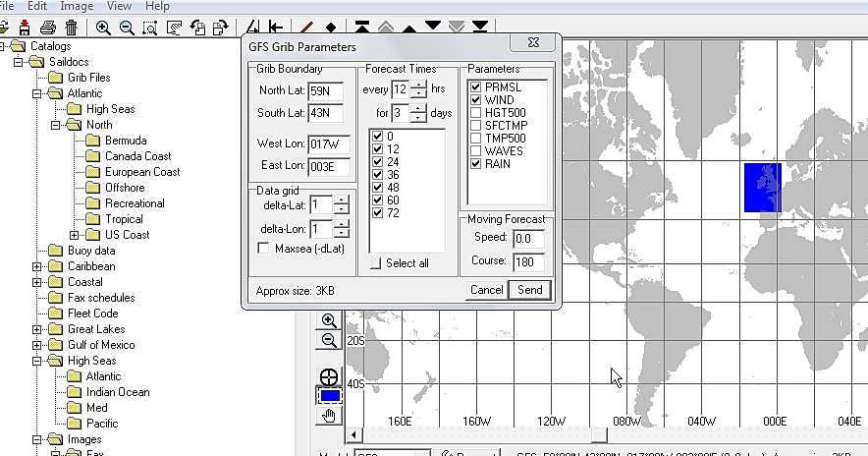Click the North Lat input field
Image resolution: width=868 pixels, height=456 pixels.
tap(326, 91)
